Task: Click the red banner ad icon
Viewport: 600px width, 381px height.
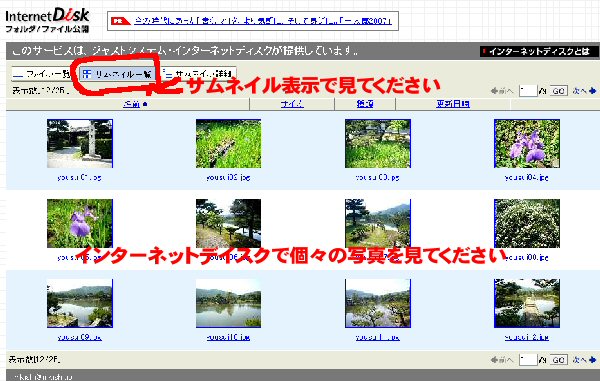Action: (x=121, y=21)
